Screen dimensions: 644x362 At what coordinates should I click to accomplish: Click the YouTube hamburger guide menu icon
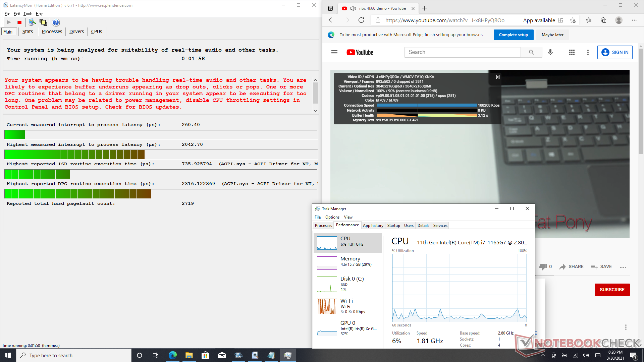[x=334, y=52]
